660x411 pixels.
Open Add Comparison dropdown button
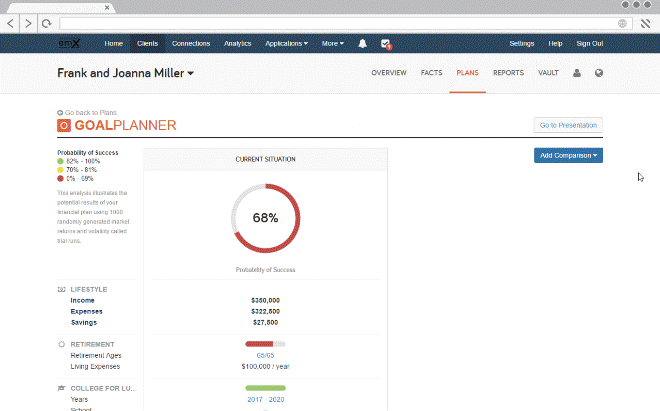[x=568, y=155]
